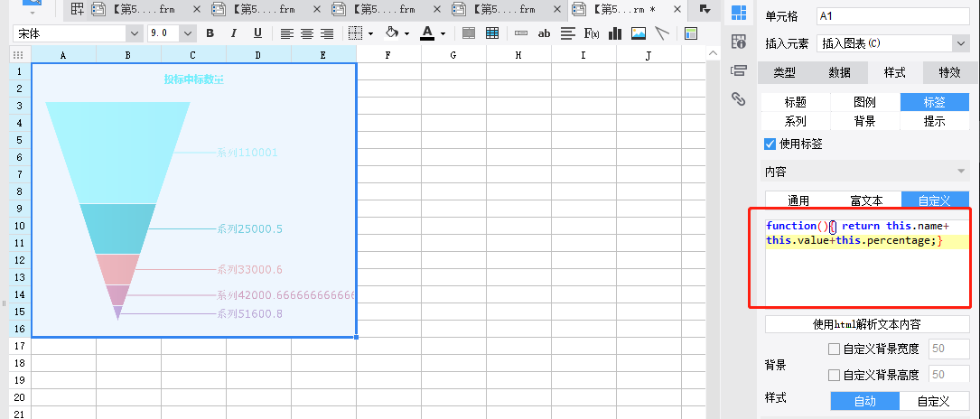
Task: Click the 系列110001 funnel label
Action: (x=247, y=153)
